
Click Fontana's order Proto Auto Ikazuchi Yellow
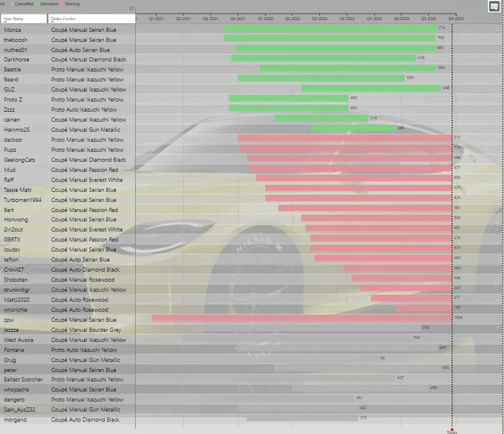point(84,350)
